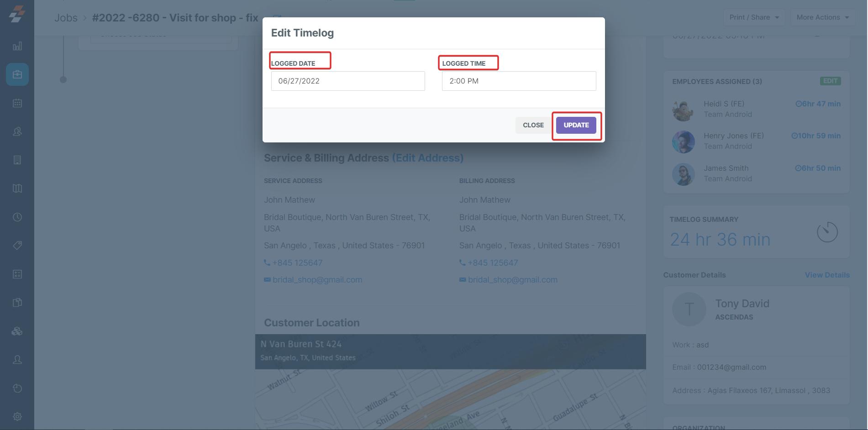This screenshot has height=430, width=868.
Task: Click the Timelog Summary stopwatch icon
Action: [x=827, y=232]
